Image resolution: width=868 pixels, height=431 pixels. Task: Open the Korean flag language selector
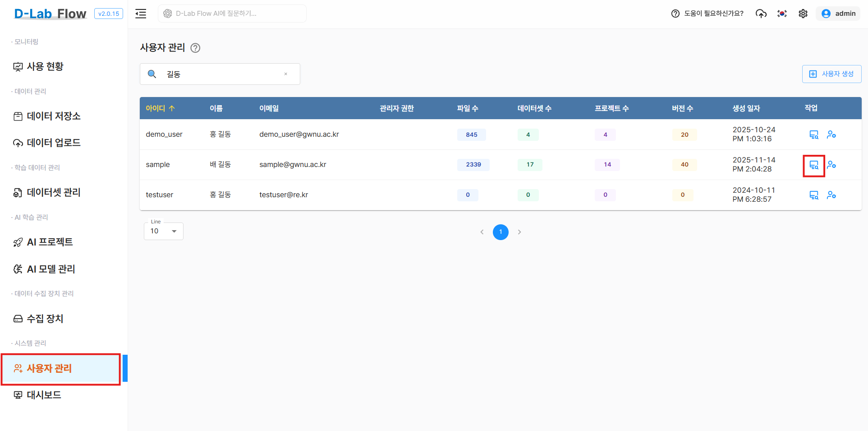pyautogui.click(x=782, y=14)
